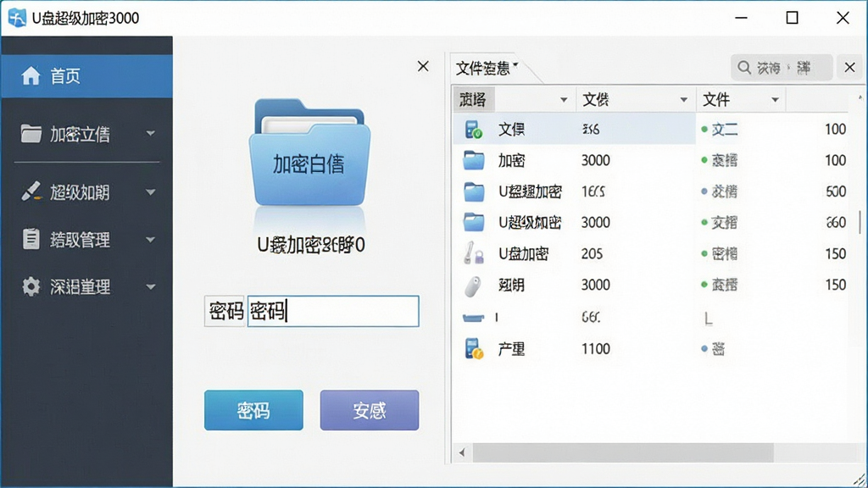Open the clipboard icon item in the sidebar

pos(31,239)
